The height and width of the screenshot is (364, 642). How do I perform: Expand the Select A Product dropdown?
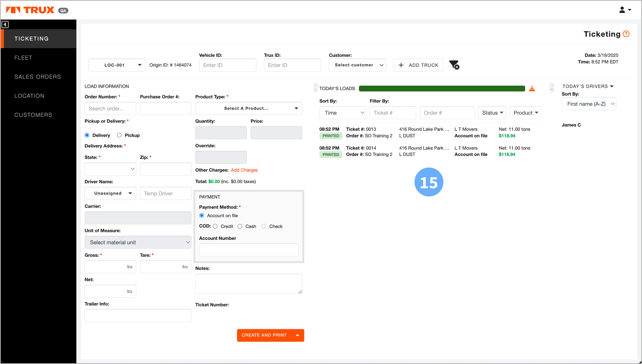(249, 108)
